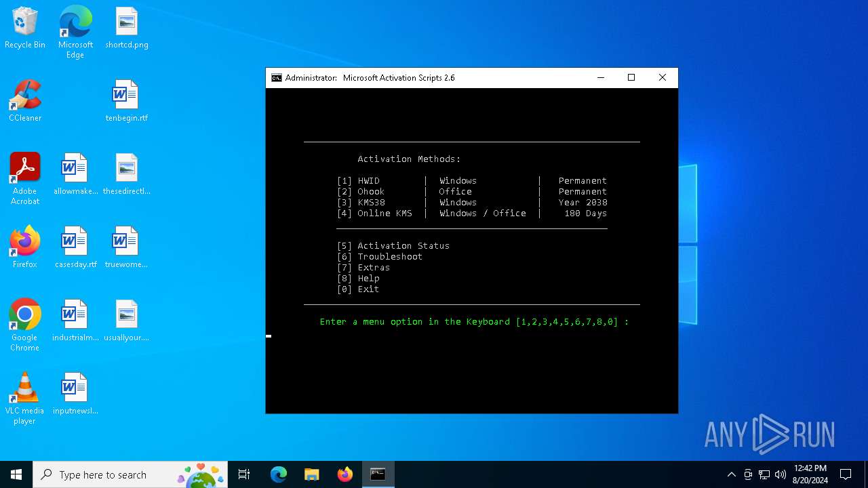The height and width of the screenshot is (488, 868).
Task: Switch to the command prompt taskbar button
Action: (378, 474)
